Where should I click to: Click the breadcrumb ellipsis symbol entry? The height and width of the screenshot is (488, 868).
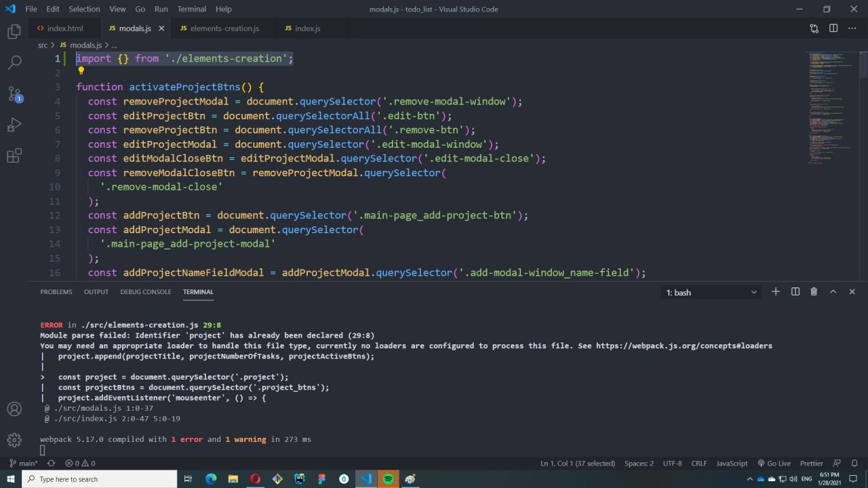115,45
